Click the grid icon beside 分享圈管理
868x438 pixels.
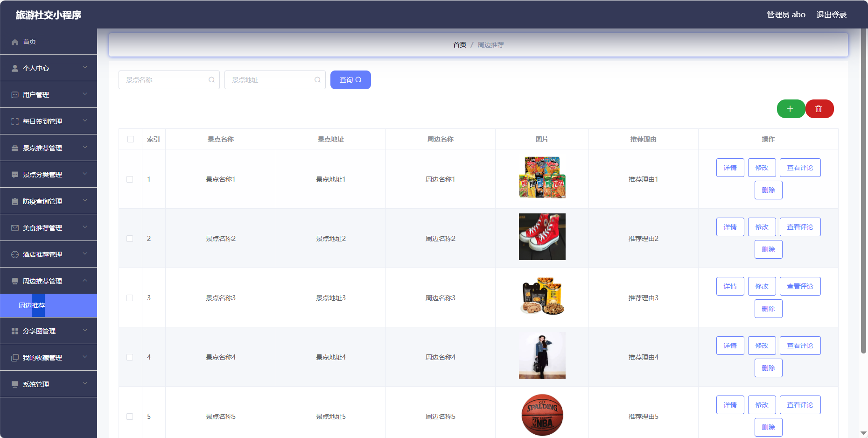pyautogui.click(x=15, y=332)
